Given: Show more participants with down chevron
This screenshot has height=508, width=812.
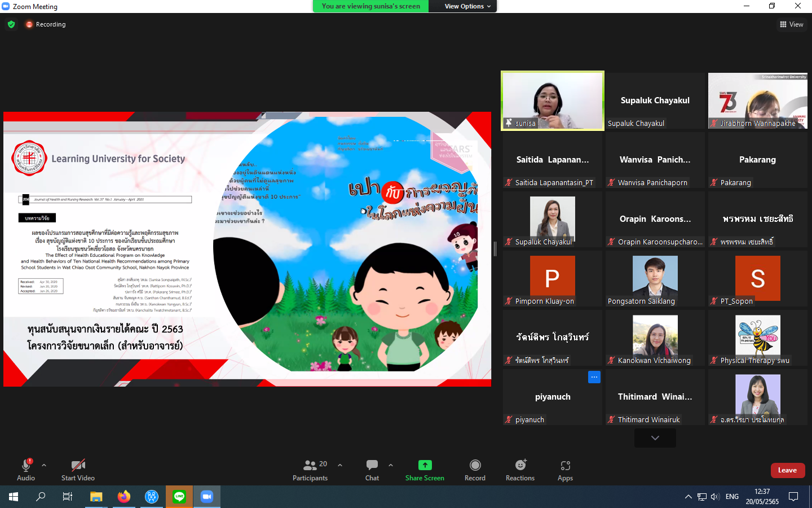Looking at the screenshot, I should pyautogui.click(x=655, y=438).
